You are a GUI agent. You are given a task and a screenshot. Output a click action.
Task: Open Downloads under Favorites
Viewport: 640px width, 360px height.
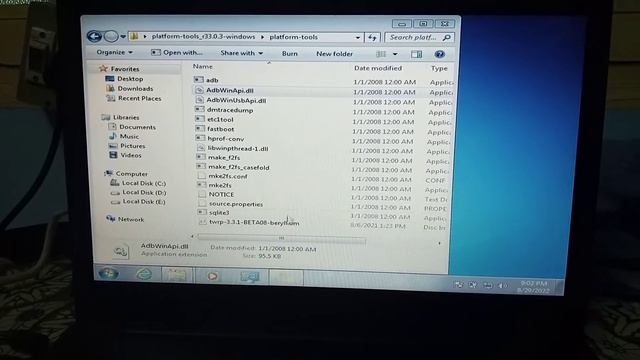pos(130,89)
